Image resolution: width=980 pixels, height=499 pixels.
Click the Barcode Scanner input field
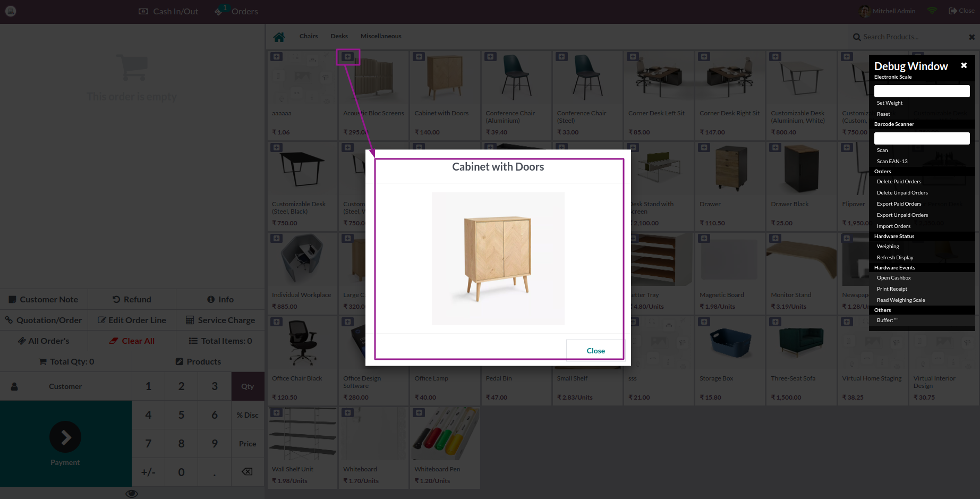922,138
